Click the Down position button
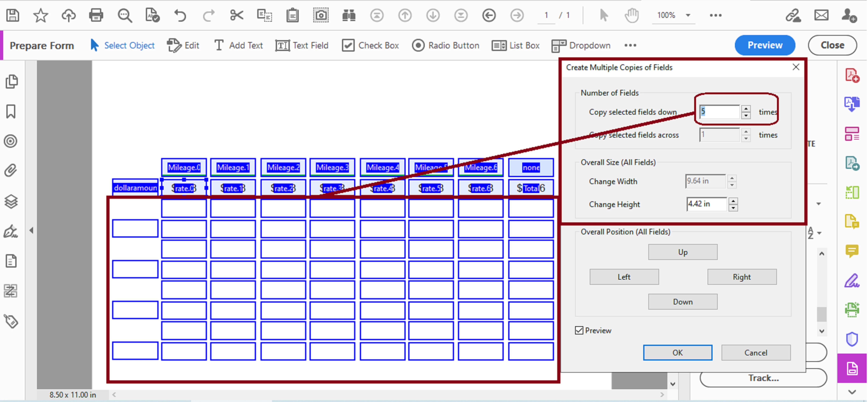 point(682,302)
